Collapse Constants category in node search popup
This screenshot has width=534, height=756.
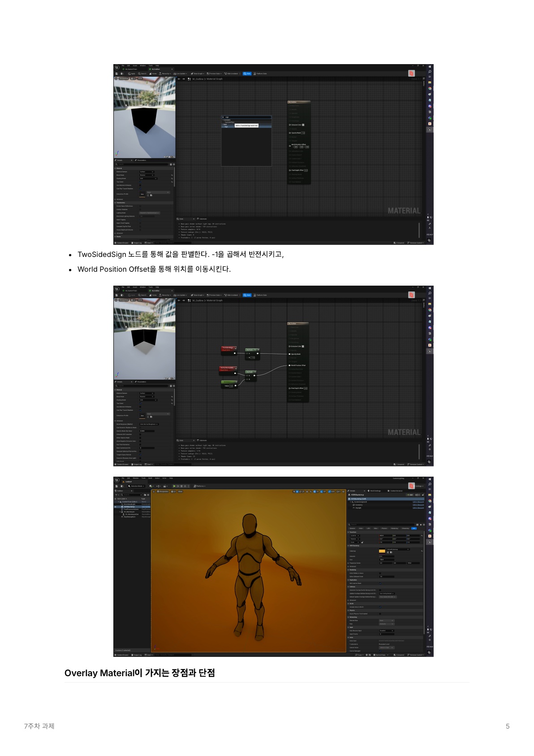click(223, 120)
